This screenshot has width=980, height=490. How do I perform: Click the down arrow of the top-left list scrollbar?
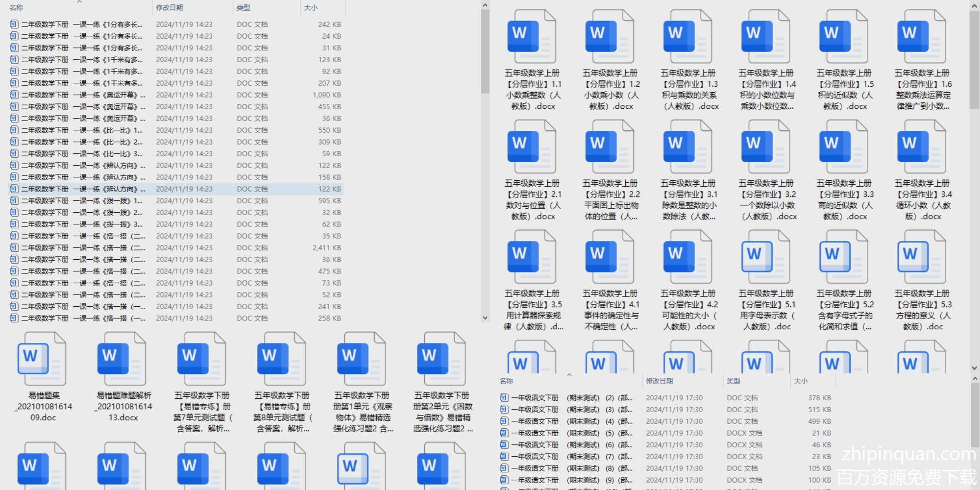(x=485, y=318)
